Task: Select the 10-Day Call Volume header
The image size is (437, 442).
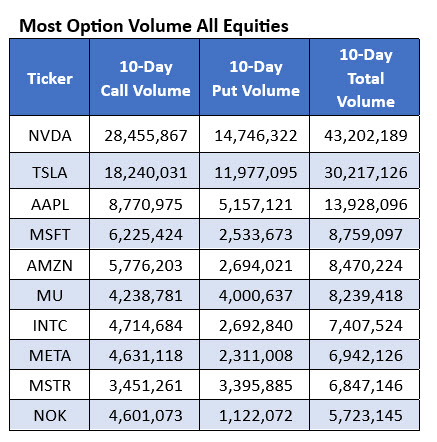Action: point(145,78)
